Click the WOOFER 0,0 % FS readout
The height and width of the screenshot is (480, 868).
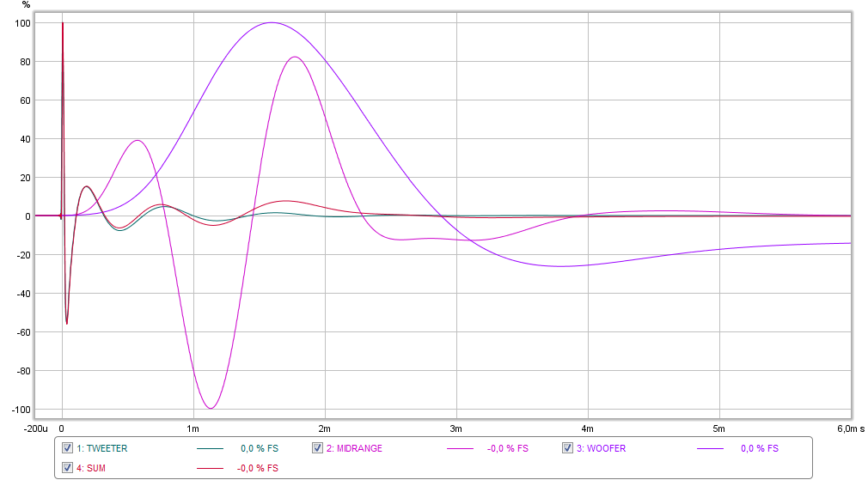[x=760, y=448]
